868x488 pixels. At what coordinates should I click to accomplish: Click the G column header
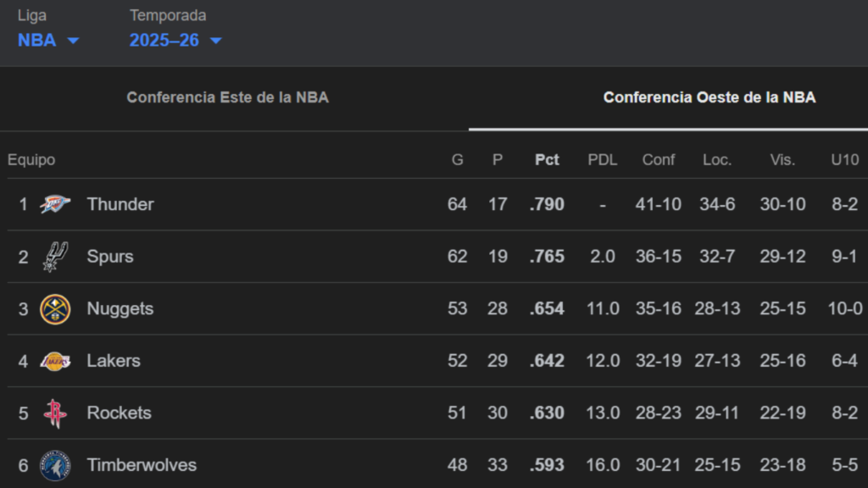point(457,159)
